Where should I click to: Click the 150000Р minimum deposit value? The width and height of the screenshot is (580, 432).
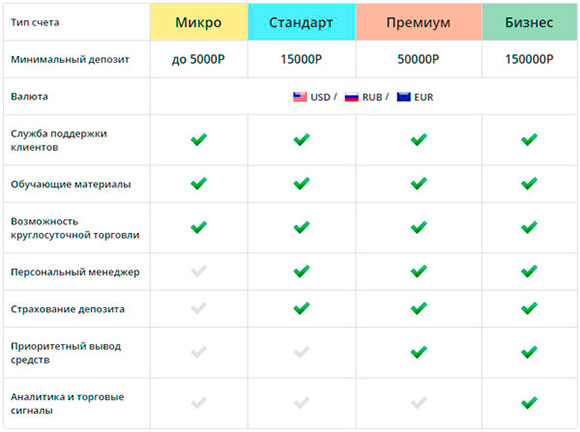coord(529,59)
